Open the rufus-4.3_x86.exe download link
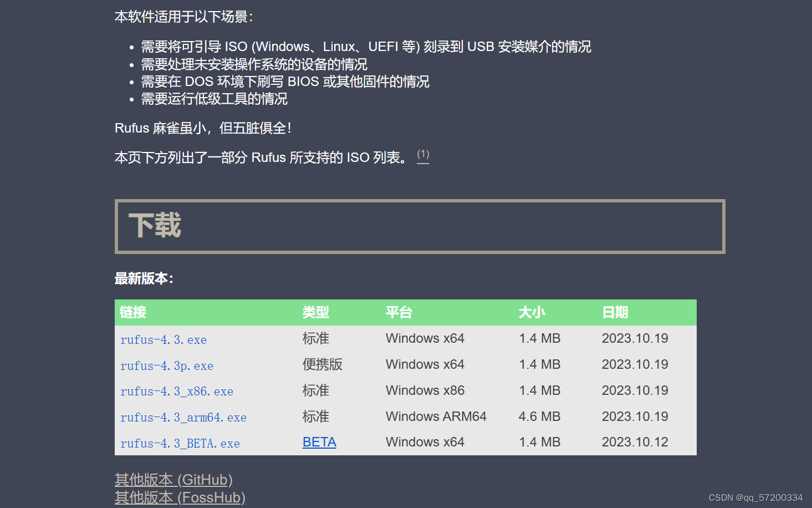This screenshot has height=508, width=812. point(177,391)
